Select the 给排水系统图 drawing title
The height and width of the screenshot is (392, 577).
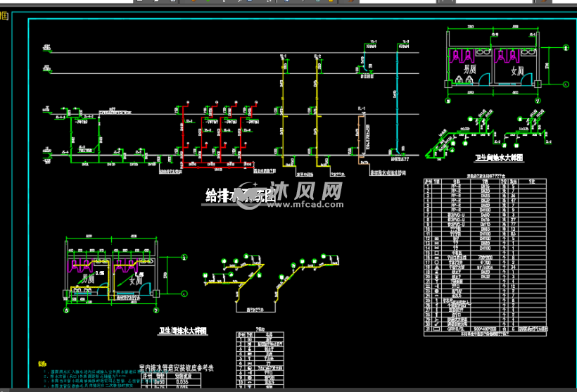[240, 196]
